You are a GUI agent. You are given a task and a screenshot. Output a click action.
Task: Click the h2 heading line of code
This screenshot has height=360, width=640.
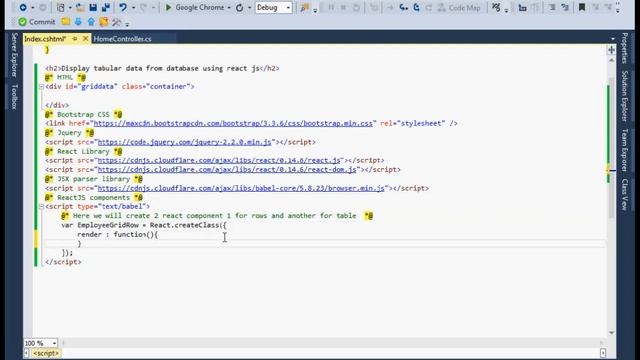coord(162,68)
